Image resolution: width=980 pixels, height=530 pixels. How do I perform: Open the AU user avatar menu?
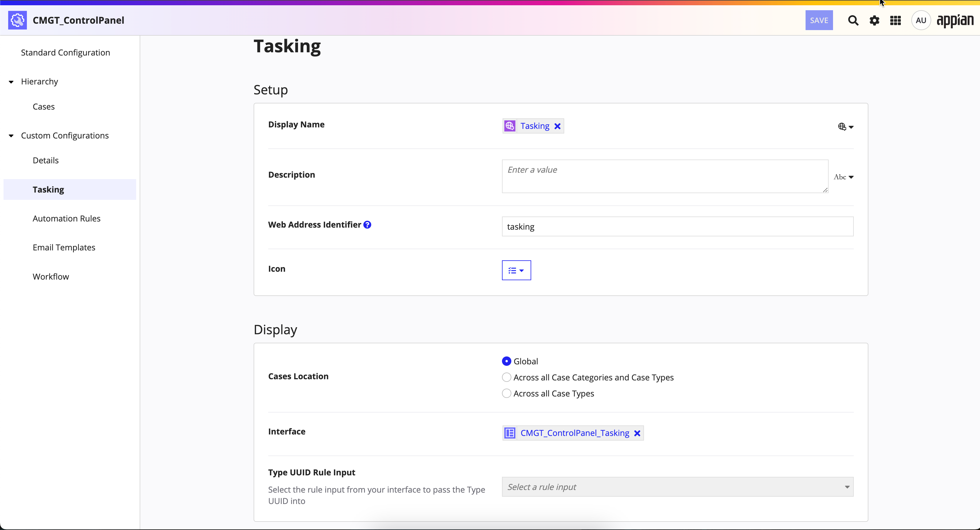click(x=921, y=20)
